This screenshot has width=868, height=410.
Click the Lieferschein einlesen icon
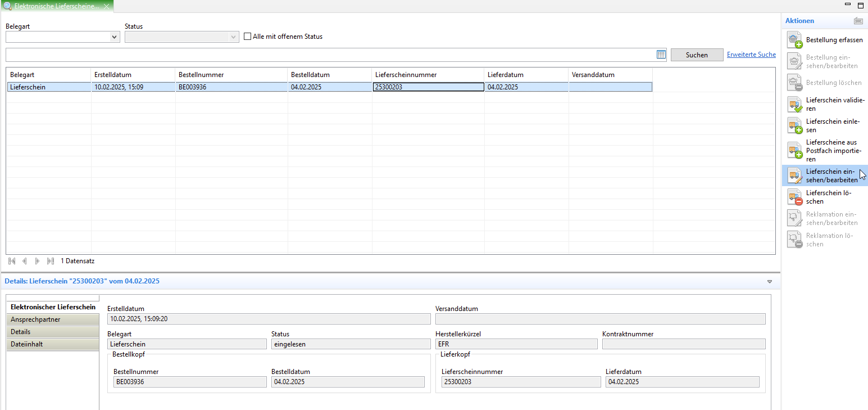click(795, 126)
